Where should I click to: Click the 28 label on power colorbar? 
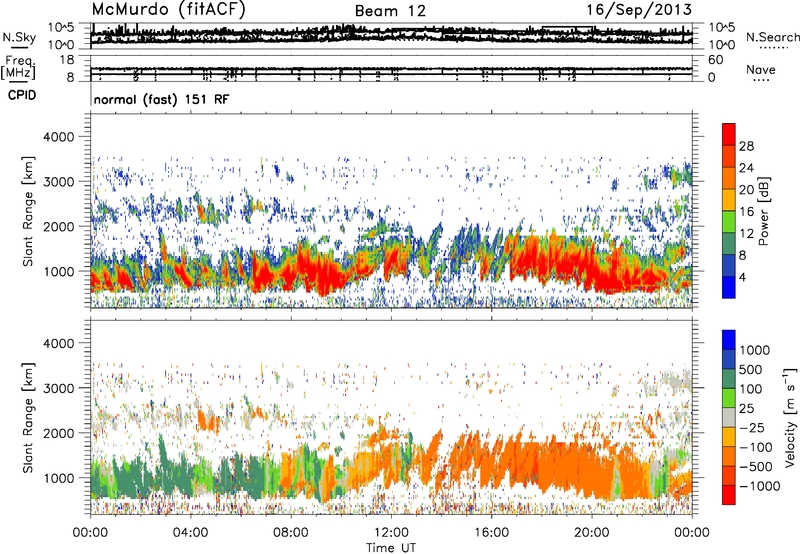point(746,146)
